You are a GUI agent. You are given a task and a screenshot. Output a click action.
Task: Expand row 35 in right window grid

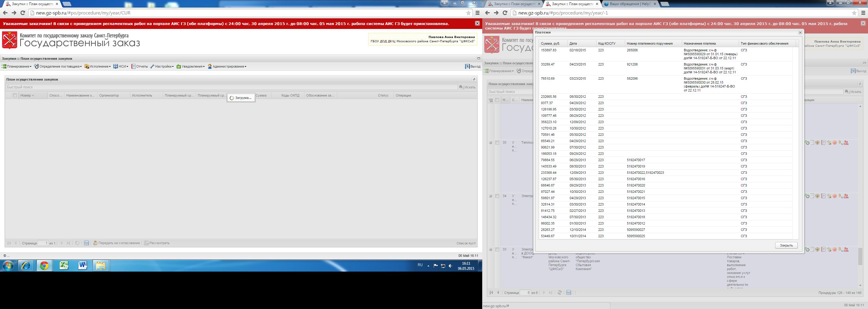491,143
